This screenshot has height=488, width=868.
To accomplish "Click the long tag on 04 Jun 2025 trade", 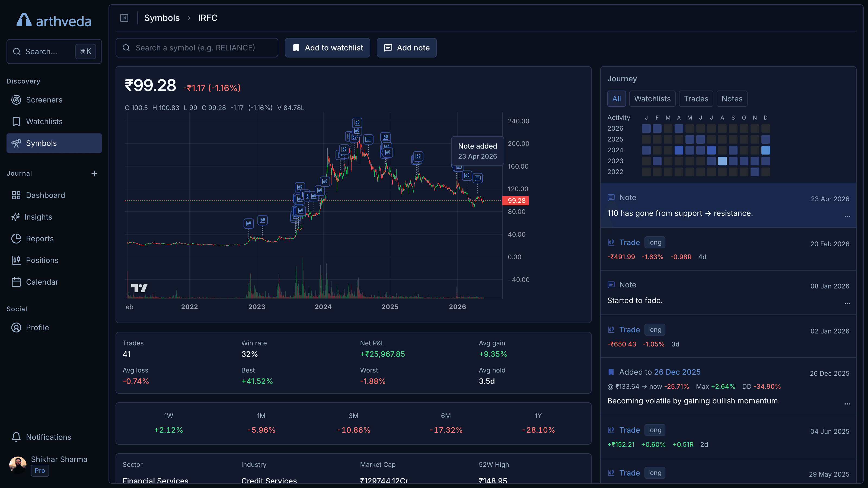I will coord(654,430).
